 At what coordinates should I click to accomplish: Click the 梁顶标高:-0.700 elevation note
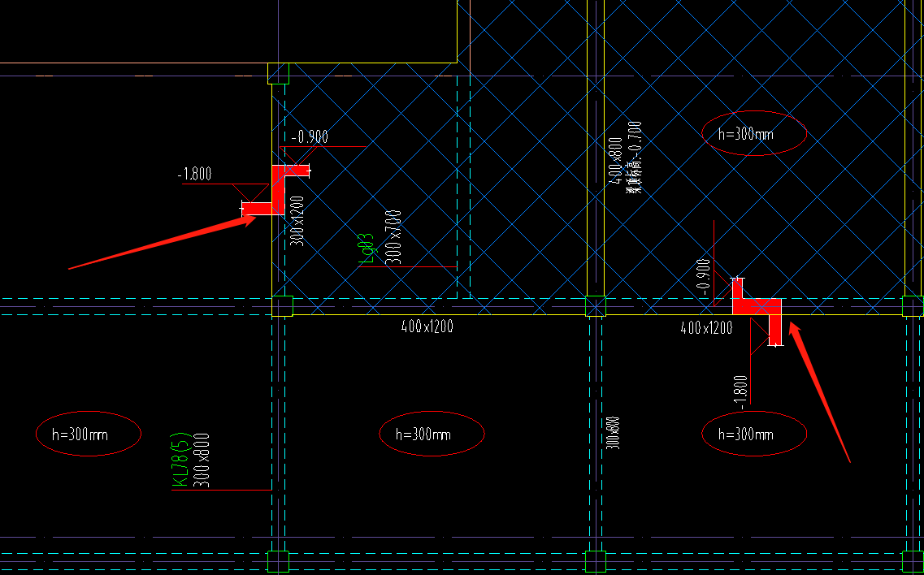(635, 158)
